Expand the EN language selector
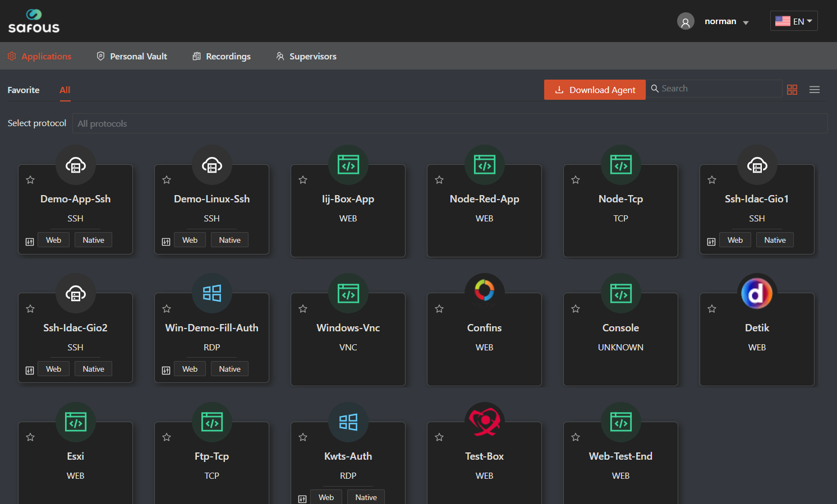Image resolution: width=837 pixels, height=504 pixels. tap(794, 21)
